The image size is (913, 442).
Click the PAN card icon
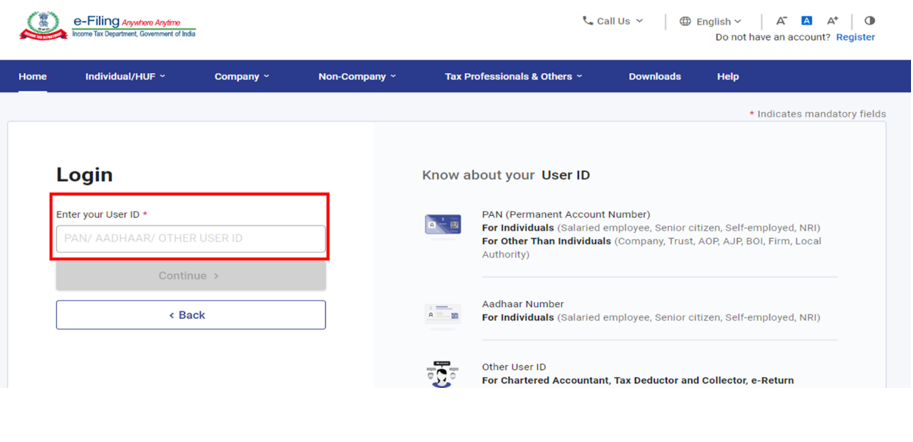442,225
